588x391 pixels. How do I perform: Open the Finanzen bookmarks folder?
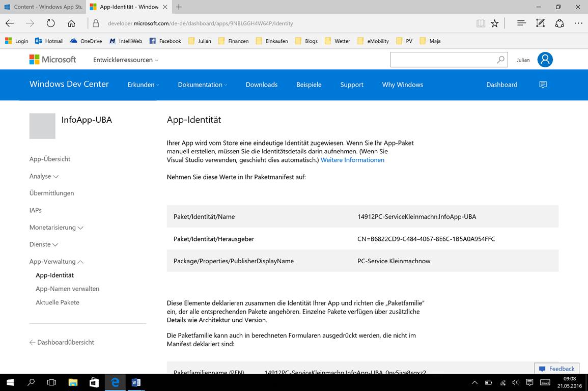click(233, 41)
